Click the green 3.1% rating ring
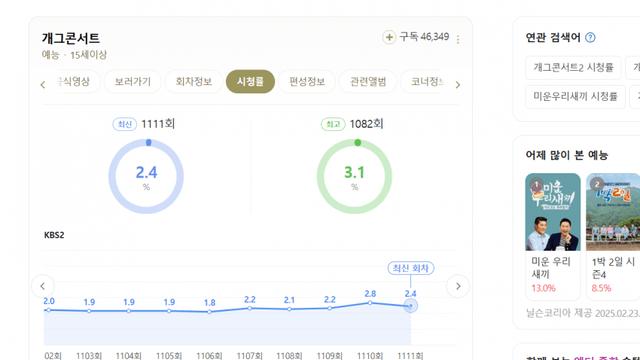This screenshot has height=360, width=640. pos(354,176)
